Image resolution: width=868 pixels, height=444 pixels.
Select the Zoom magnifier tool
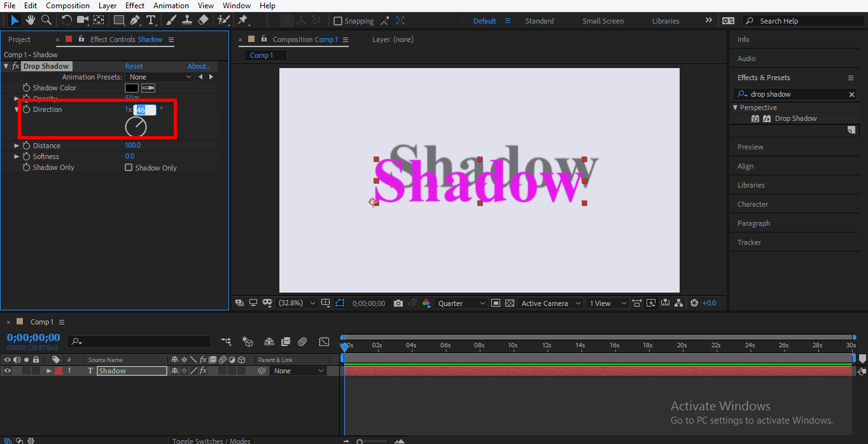46,20
